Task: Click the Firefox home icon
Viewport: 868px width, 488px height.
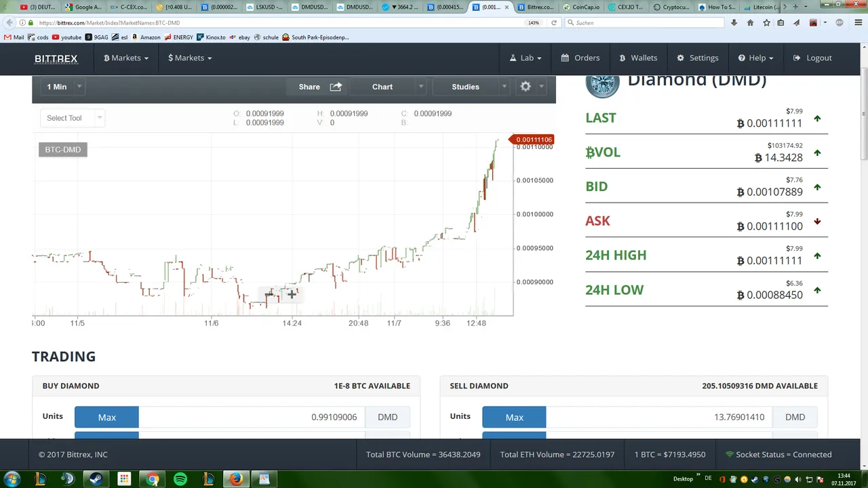Action: [x=750, y=22]
